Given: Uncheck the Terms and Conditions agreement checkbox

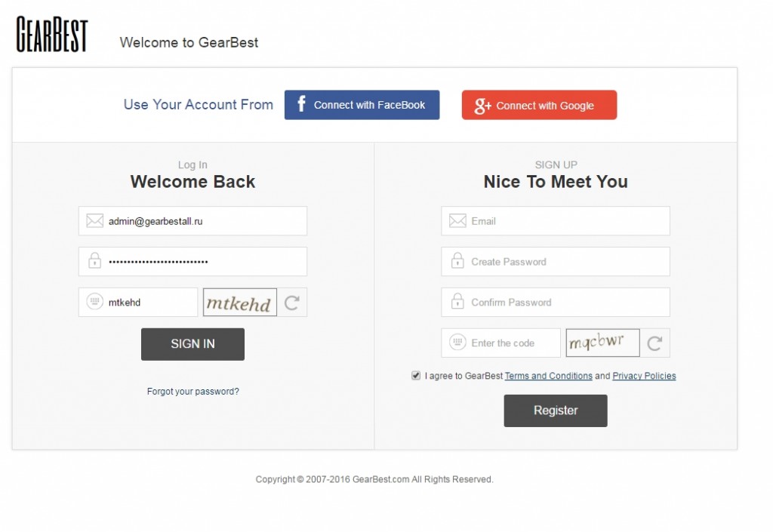Looking at the screenshot, I should (416, 375).
